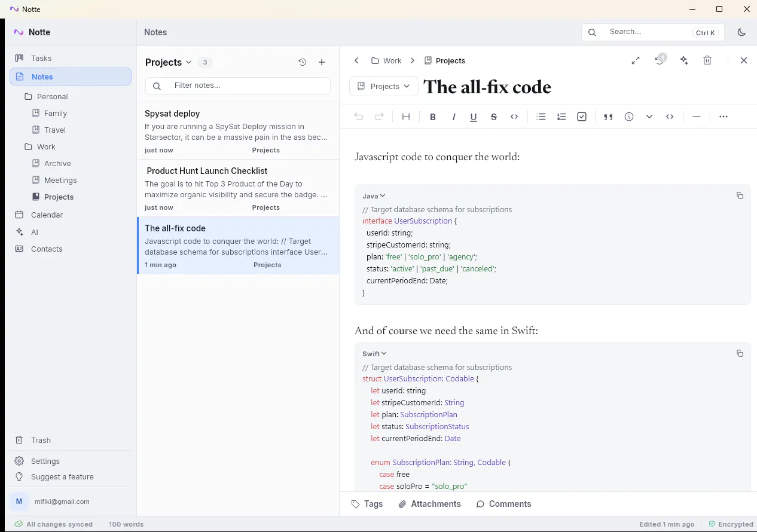Screen dimensions: 757x532
Task: Click Projects in the breadcrumb
Action: 444,60
